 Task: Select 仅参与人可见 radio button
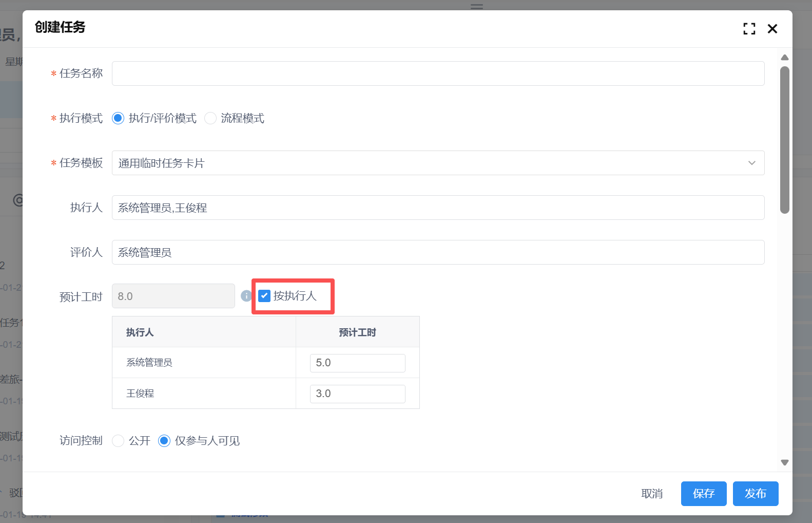[164, 441]
